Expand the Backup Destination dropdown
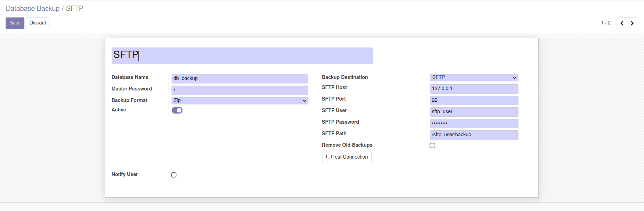This screenshot has width=644, height=211. pos(474,78)
